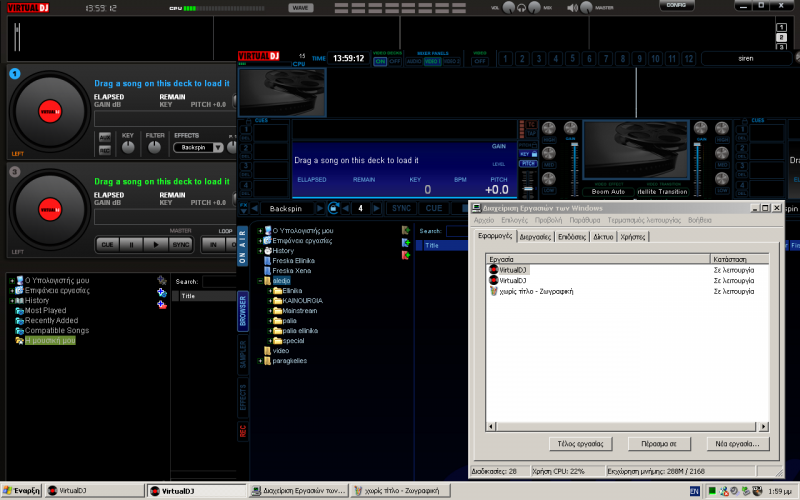The width and height of the screenshot is (800, 500).
Task: Click the blue plus icon right of Επιφάνεια εργασίας
Action: pyautogui.click(x=162, y=292)
